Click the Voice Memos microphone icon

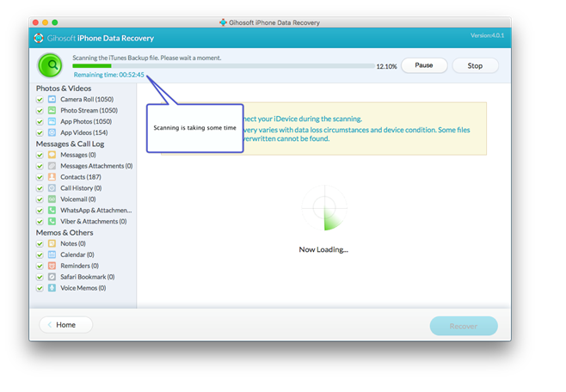click(52, 288)
